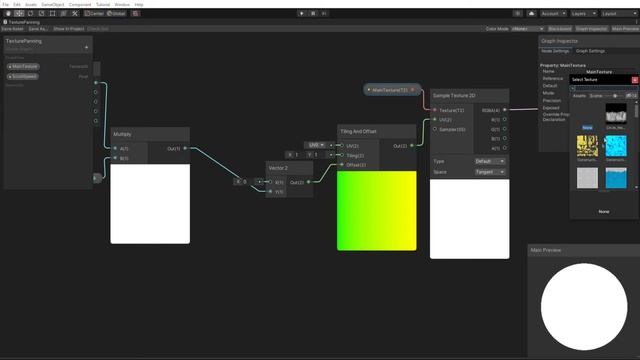The image size is (640, 360).
Task: Select the Rect tool in Unity toolbar
Action: pyautogui.click(x=52, y=13)
